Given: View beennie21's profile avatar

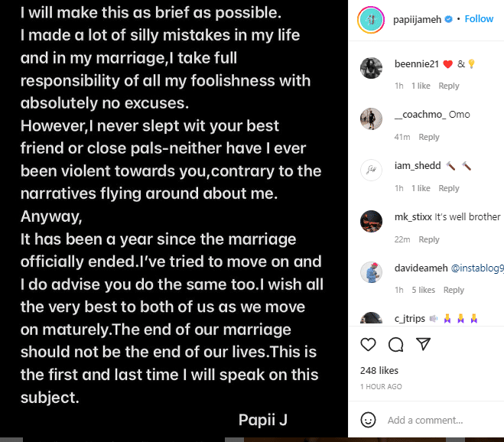Looking at the screenshot, I should pyautogui.click(x=371, y=68).
